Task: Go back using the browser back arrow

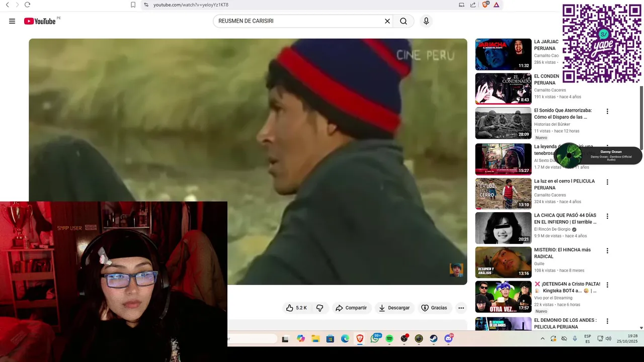Action: 7,5
